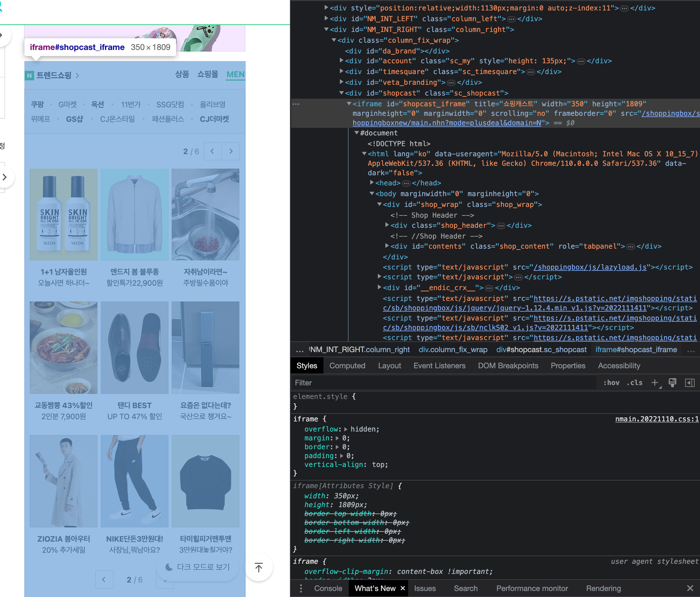This screenshot has width=700, height=597.
Task: Expand the account div node
Action: pyautogui.click(x=341, y=61)
